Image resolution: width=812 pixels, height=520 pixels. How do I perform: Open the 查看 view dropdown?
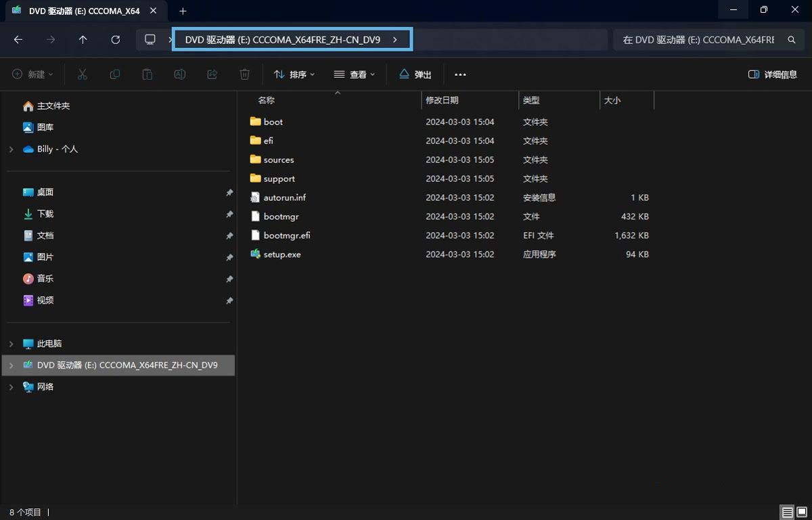pos(355,74)
